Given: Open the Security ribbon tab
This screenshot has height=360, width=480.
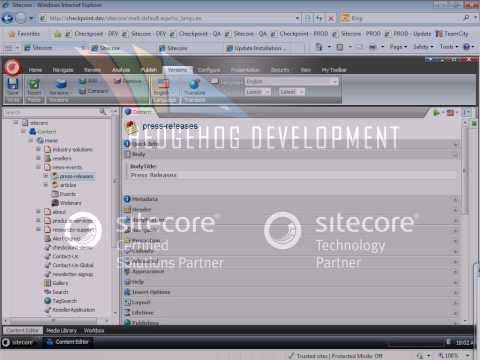Looking at the screenshot, I should coord(280,70).
